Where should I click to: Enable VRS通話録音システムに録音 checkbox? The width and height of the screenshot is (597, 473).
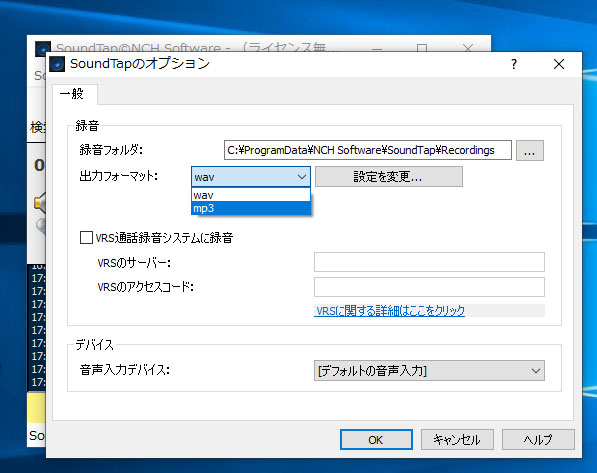tap(86, 238)
